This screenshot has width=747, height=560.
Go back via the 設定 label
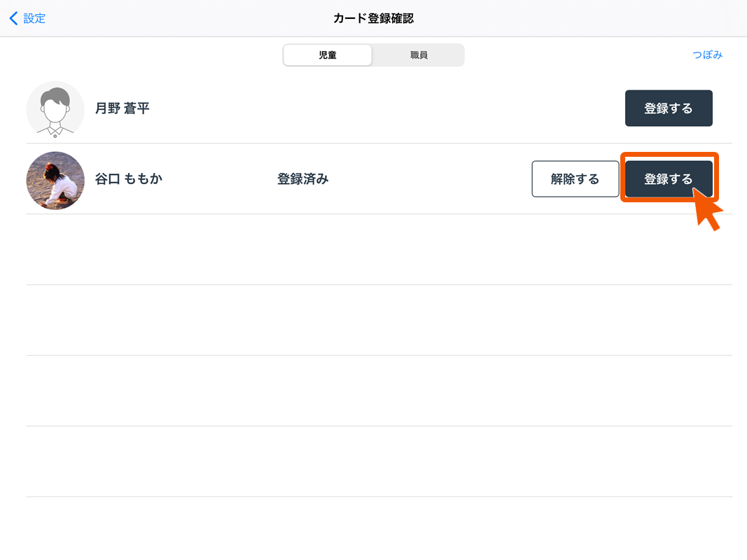point(34,19)
